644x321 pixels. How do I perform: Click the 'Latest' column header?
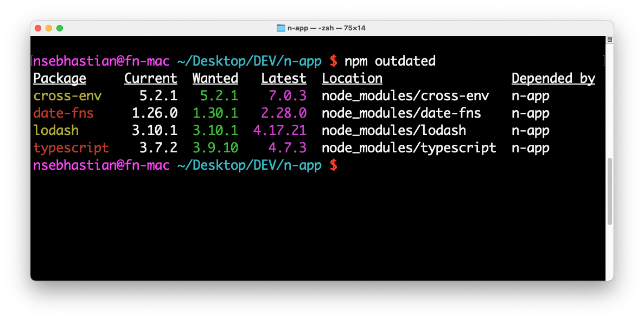284,79
